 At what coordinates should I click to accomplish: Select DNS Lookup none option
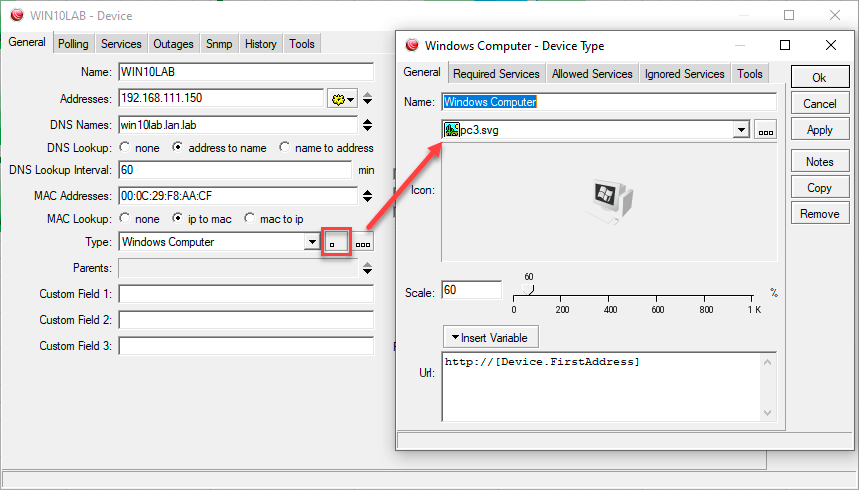pos(125,147)
